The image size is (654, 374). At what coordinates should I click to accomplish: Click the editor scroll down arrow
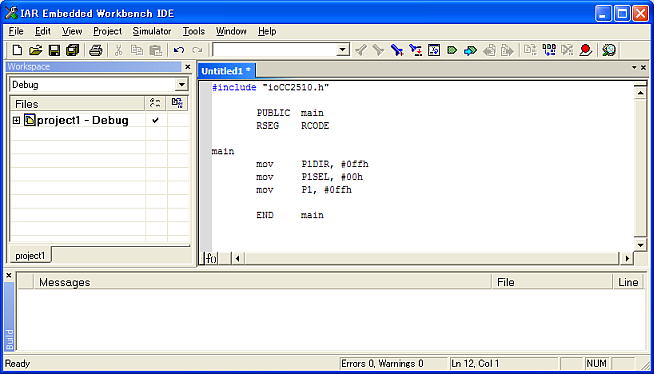click(640, 245)
